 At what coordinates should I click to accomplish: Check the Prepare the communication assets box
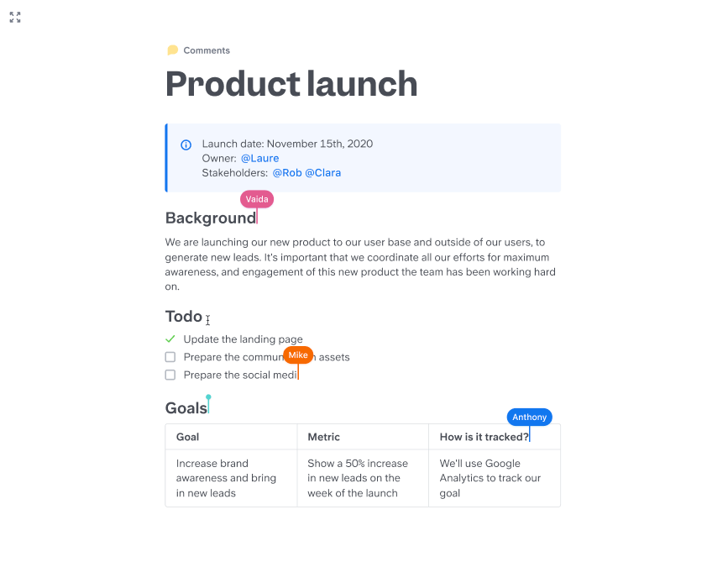click(170, 357)
